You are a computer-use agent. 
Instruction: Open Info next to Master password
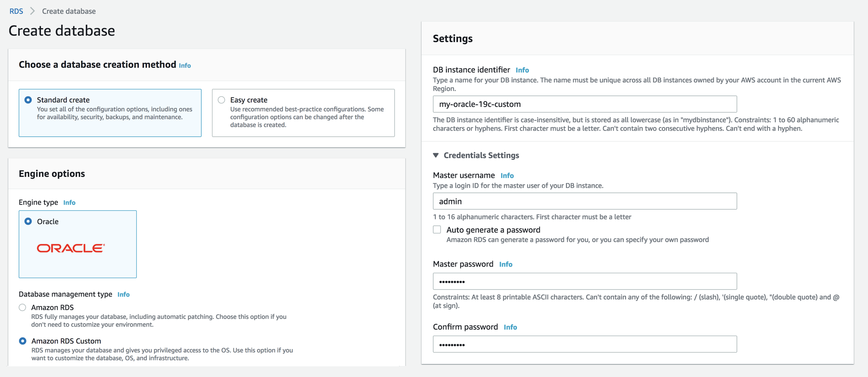[505, 264]
